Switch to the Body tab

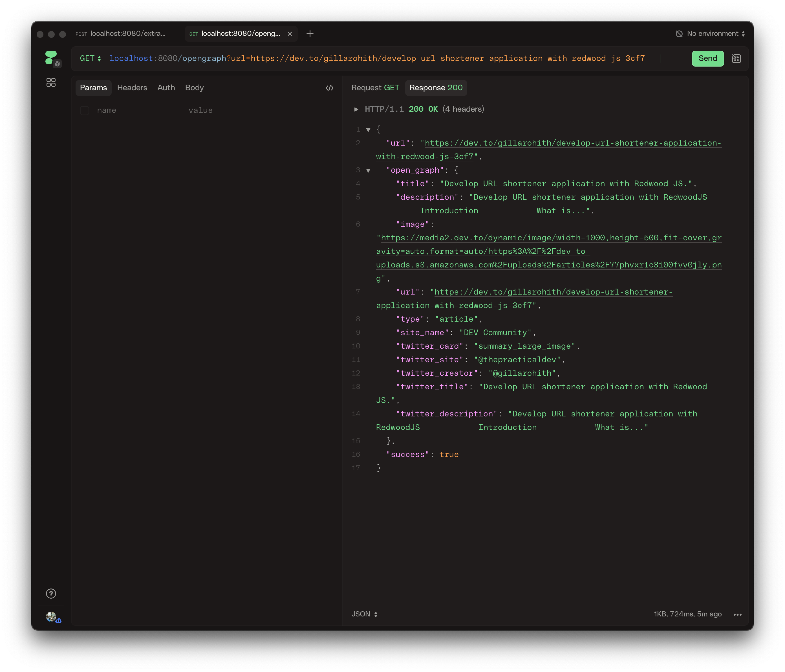pos(194,87)
